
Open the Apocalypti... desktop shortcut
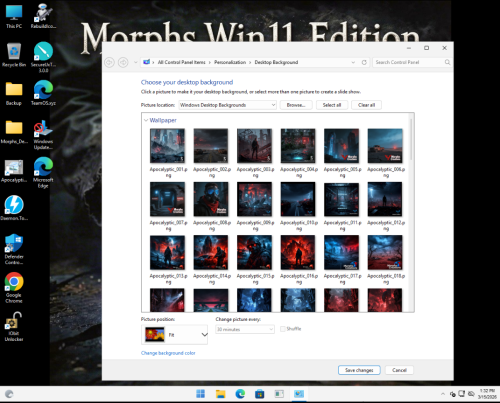click(x=14, y=170)
